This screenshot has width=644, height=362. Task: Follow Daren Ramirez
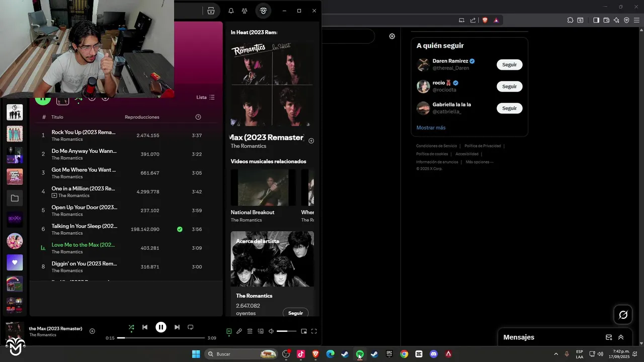coord(510,65)
